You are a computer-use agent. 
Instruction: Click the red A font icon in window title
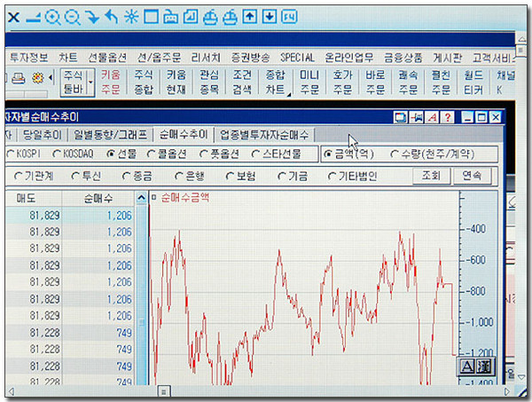[x=433, y=117]
